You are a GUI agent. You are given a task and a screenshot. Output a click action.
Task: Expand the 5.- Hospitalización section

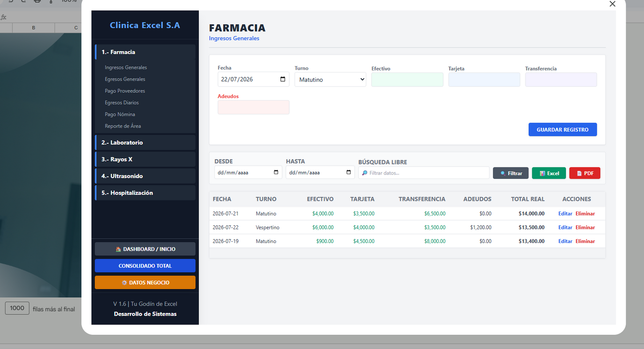click(145, 193)
